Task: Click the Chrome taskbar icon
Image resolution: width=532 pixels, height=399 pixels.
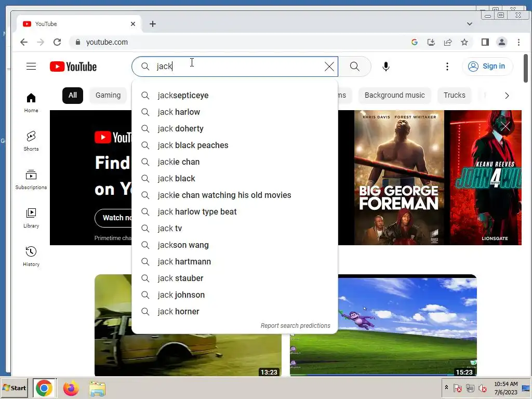Action: 45,388
